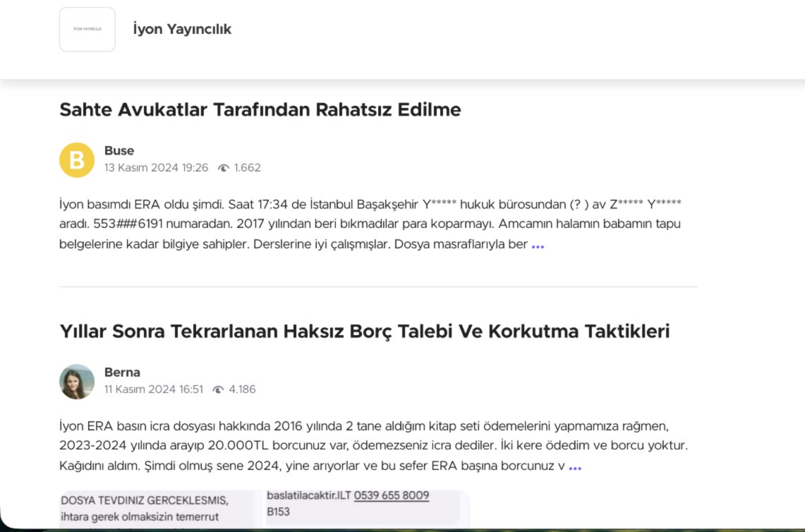Click the date '11 Kasım 2024 16:51'

pyautogui.click(x=155, y=389)
